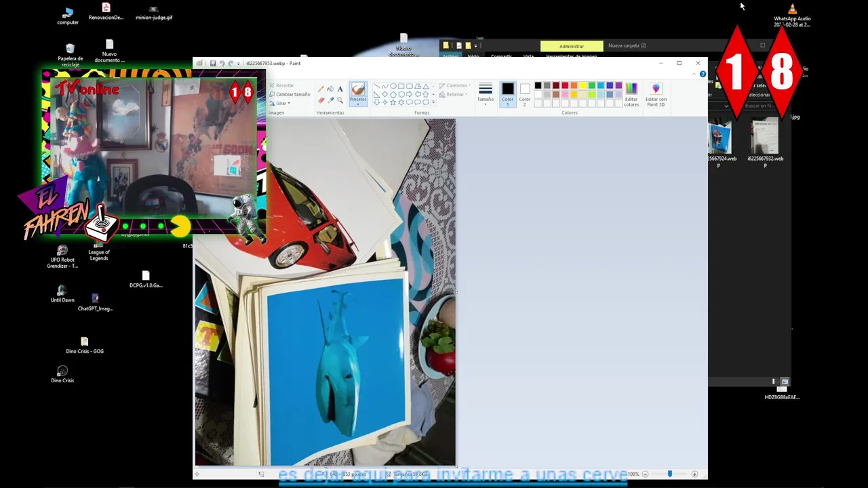Select Color 1 box in Paint
The height and width of the screenshot is (488, 868).
(x=508, y=94)
